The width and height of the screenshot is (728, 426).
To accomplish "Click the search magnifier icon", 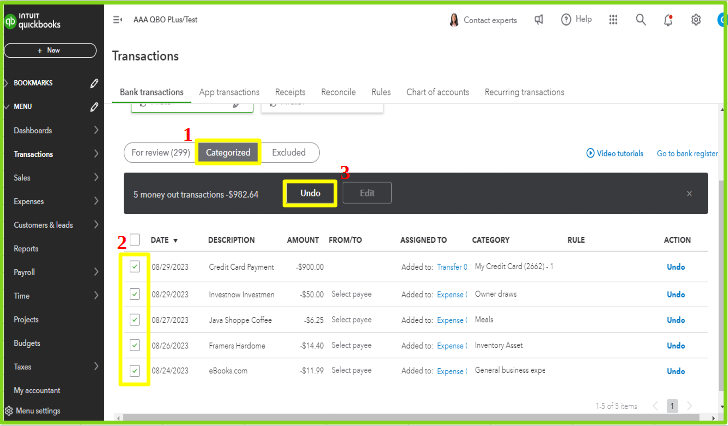I will click(641, 19).
